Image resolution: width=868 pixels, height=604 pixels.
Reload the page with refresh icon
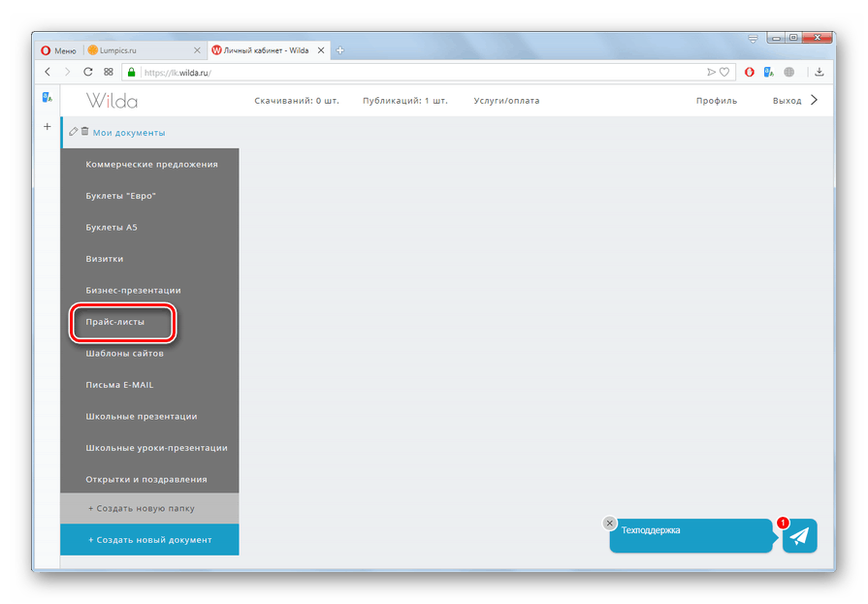pos(88,72)
